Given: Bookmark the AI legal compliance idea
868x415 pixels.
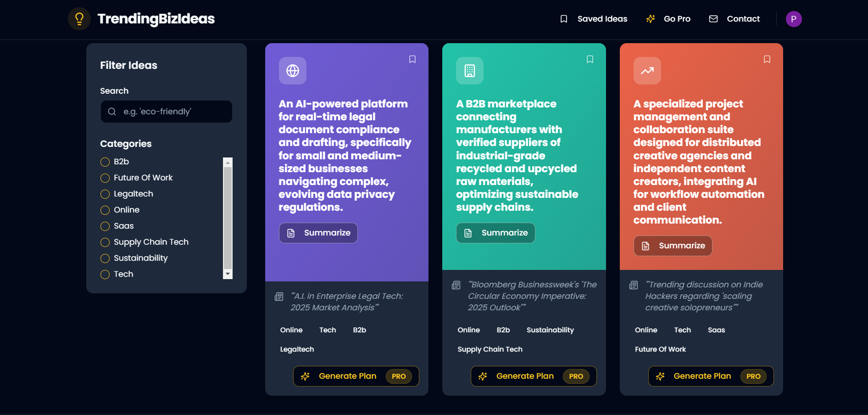Looking at the screenshot, I should [x=412, y=59].
